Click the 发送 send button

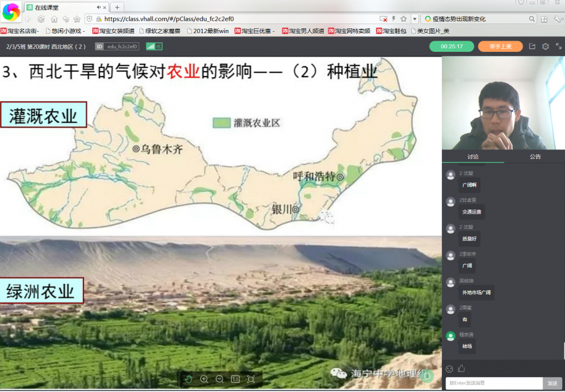553,383
